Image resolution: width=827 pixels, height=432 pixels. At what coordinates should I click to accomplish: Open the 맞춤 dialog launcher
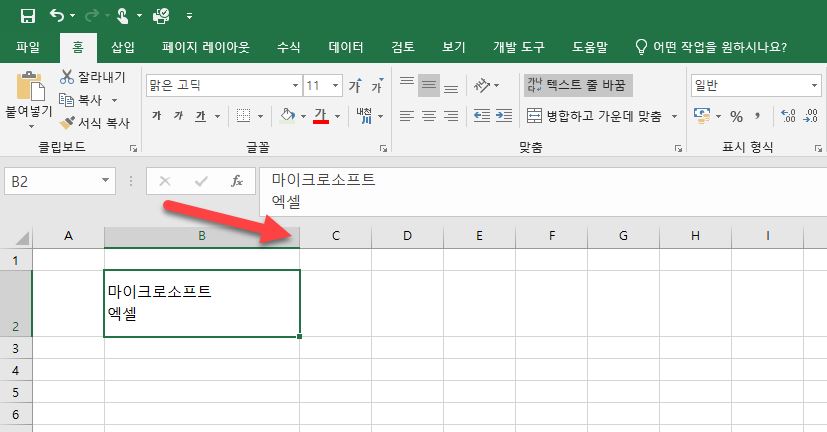click(x=678, y=149)
